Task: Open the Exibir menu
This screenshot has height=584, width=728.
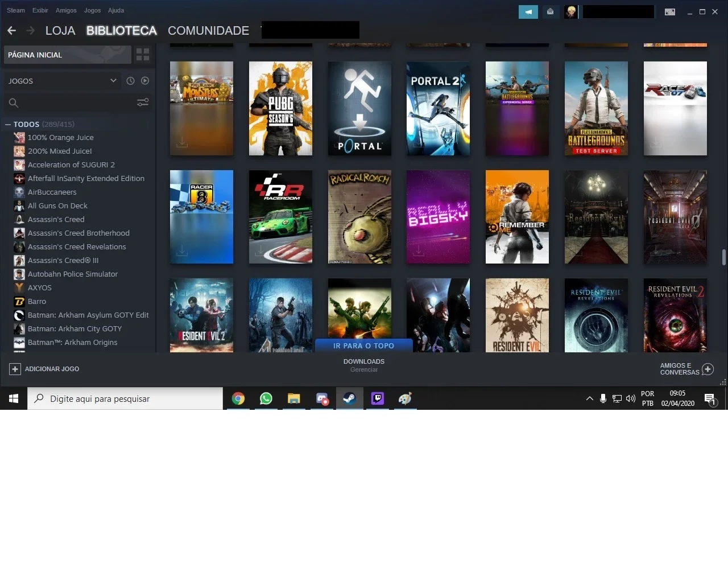Action: click(x=40, y=10)
